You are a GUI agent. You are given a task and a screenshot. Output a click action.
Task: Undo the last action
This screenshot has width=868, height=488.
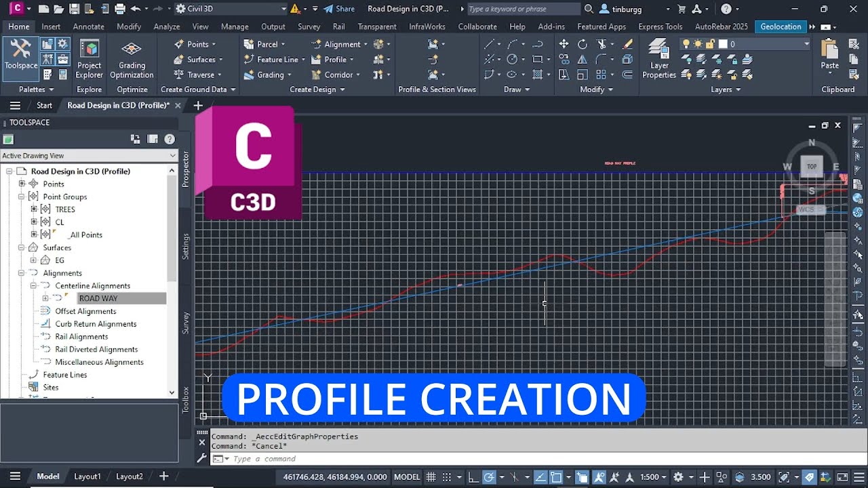pos(136,9)
